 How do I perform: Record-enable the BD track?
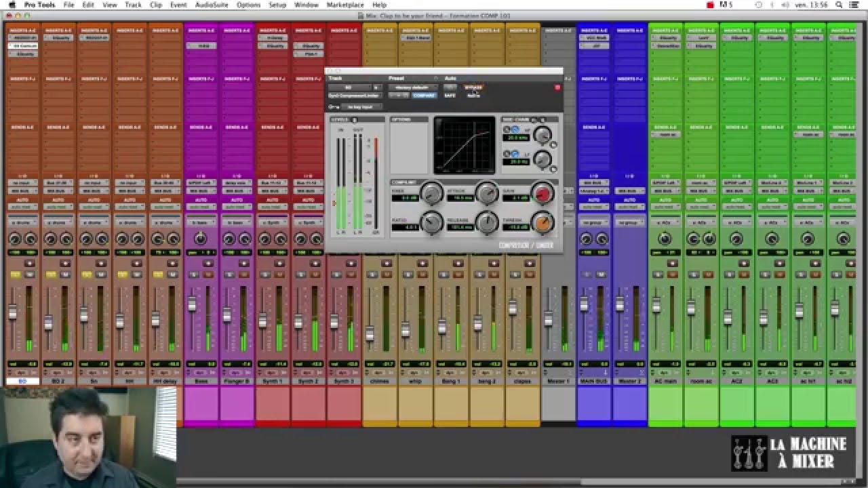coord(30,263)
